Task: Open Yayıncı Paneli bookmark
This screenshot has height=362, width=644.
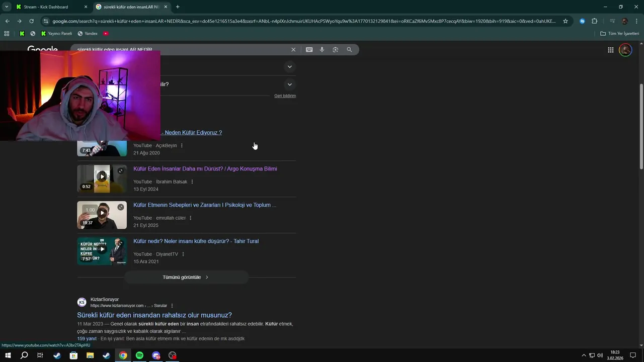Action: tap(56, 34)
